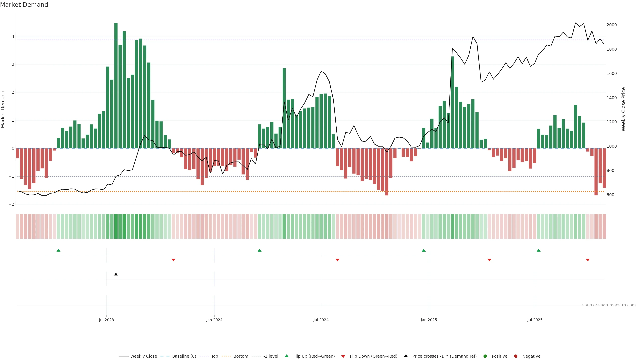Screen dimensions: 644x362
Task: Click the Negative legend red dot
Action: tap(516, 356)
